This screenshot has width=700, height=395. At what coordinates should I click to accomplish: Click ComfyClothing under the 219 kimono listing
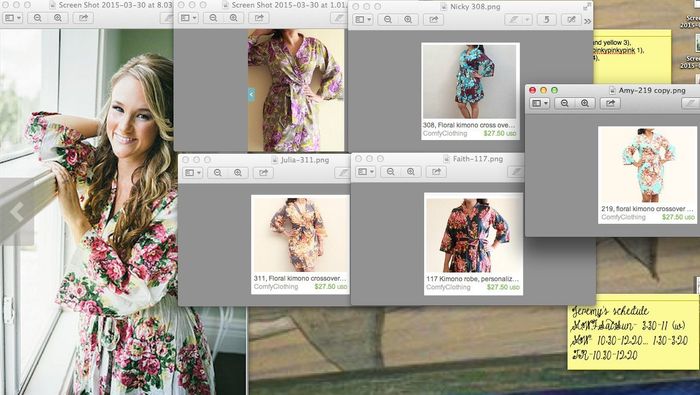[623, 217]
